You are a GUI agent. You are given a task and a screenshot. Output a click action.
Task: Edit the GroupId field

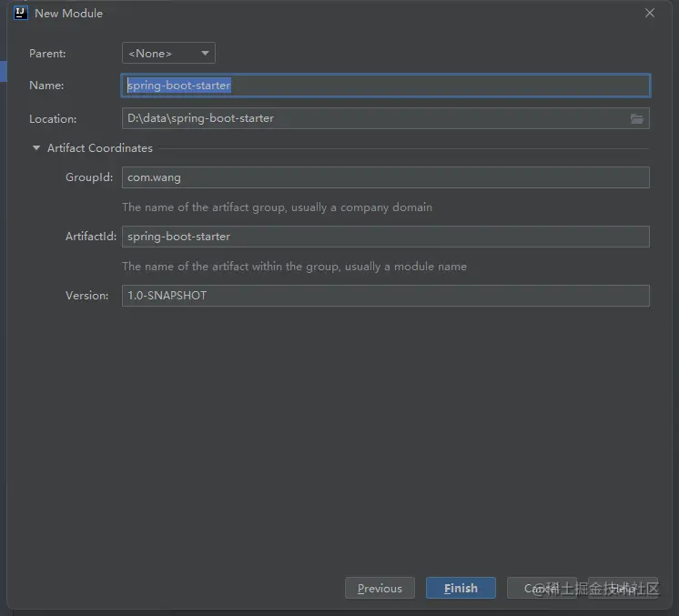tap(385, 177)
